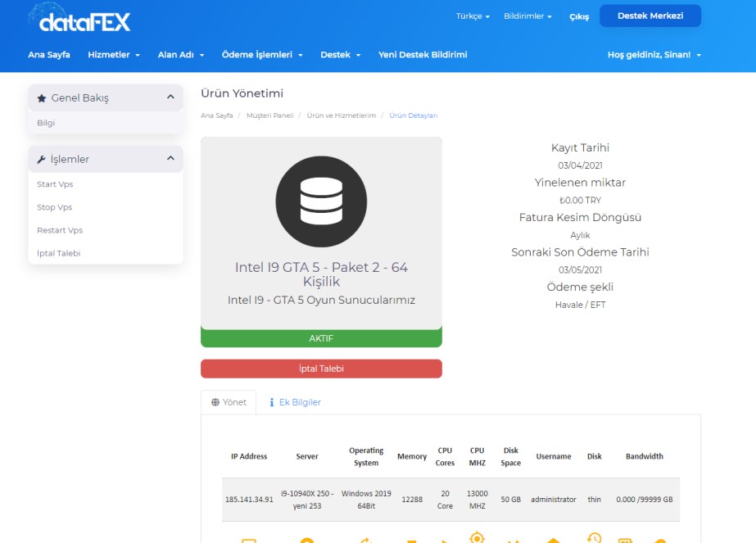The height and width of the screenshot is (543, 756).
Task: Click the green AKTIF status bar
Action: 321,338
